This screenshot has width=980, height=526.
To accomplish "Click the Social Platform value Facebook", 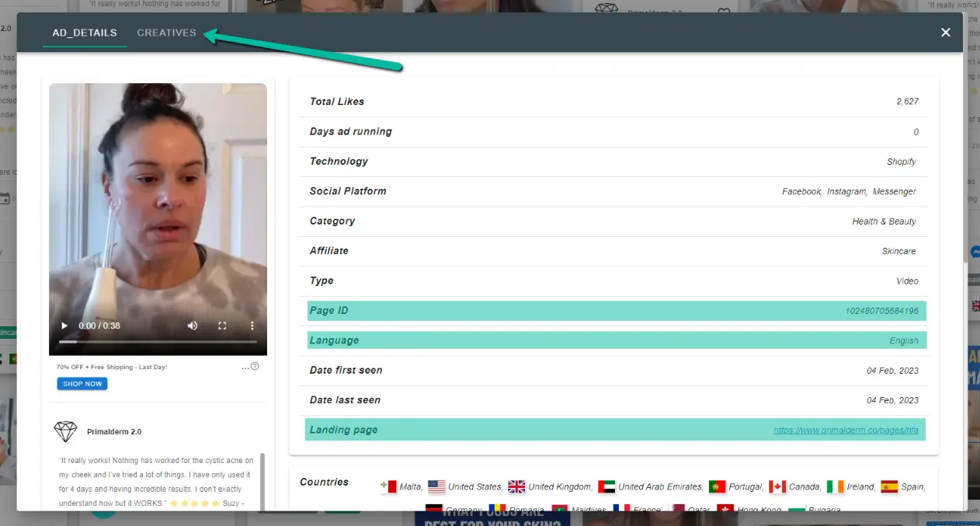I will click(x=801, y=191).
